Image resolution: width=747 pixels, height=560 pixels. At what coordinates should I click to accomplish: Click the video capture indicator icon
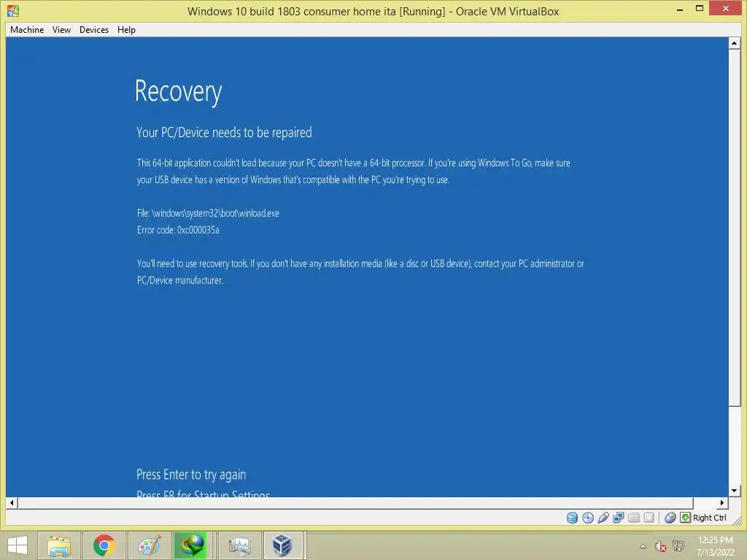(x=649, y=518)
